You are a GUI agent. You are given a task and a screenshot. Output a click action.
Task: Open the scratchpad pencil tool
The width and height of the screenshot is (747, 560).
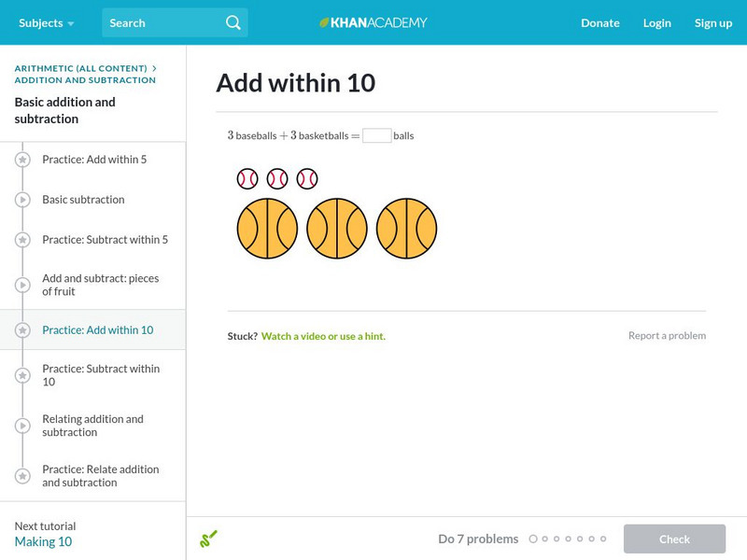[208, 539]
